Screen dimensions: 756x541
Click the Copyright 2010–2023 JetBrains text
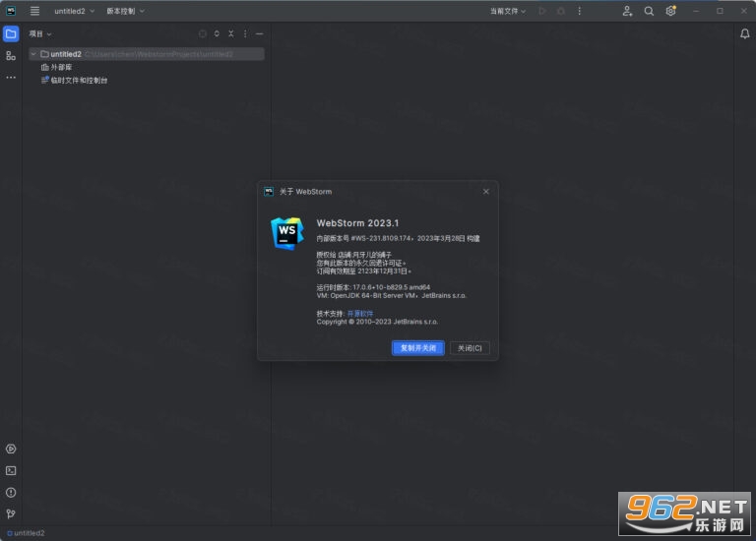coord(377,322)
